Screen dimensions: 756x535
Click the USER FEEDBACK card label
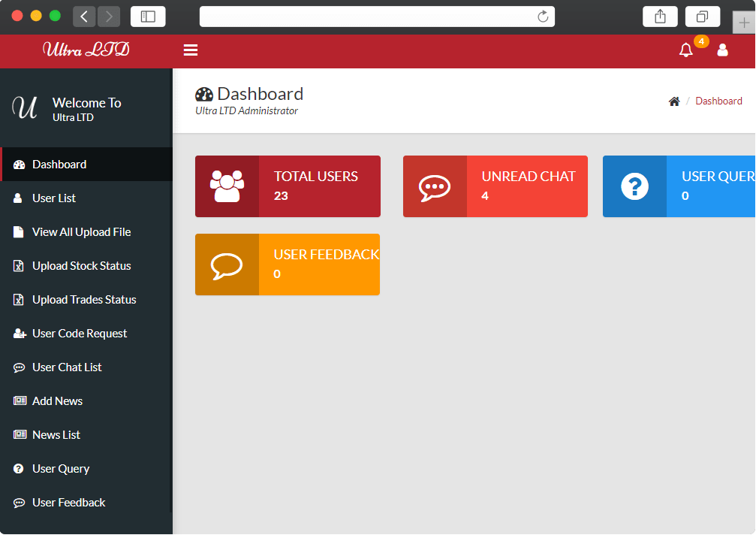click(327, 255)
